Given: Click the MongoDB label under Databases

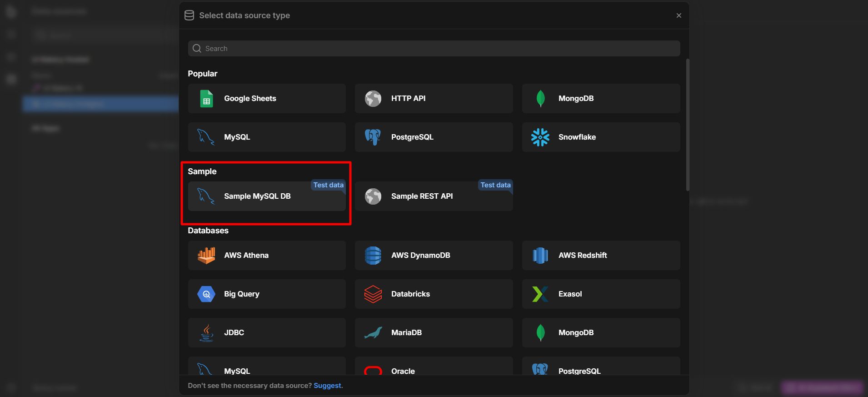Looking at the screenshot, I should tap(576, 333).
